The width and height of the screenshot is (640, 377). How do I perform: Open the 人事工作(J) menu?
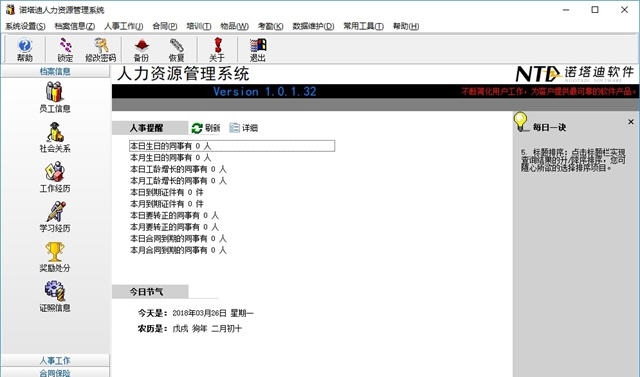tap(124, 26)
